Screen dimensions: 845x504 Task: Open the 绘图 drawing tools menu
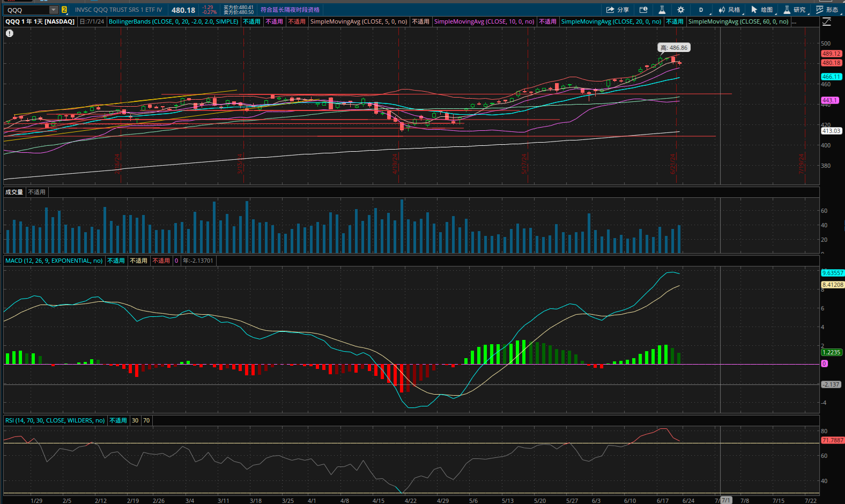(x=762, y=10)
